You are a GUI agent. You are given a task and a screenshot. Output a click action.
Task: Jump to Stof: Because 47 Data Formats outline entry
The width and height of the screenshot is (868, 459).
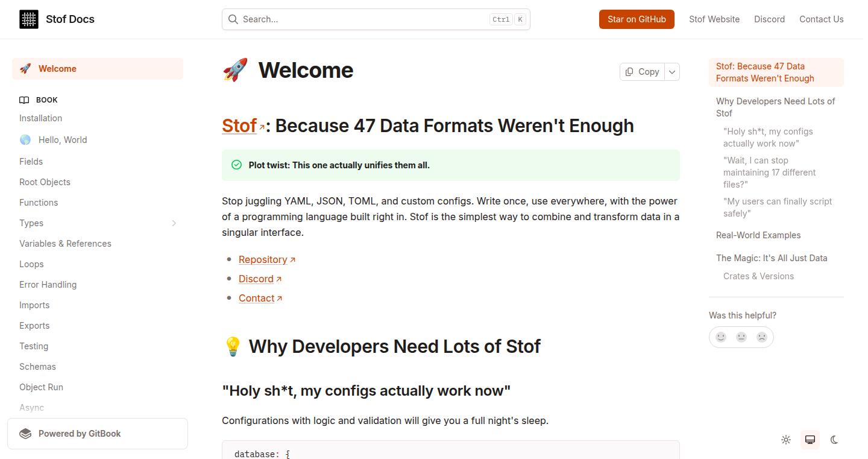pyautogui.click(x=776, y=72)
